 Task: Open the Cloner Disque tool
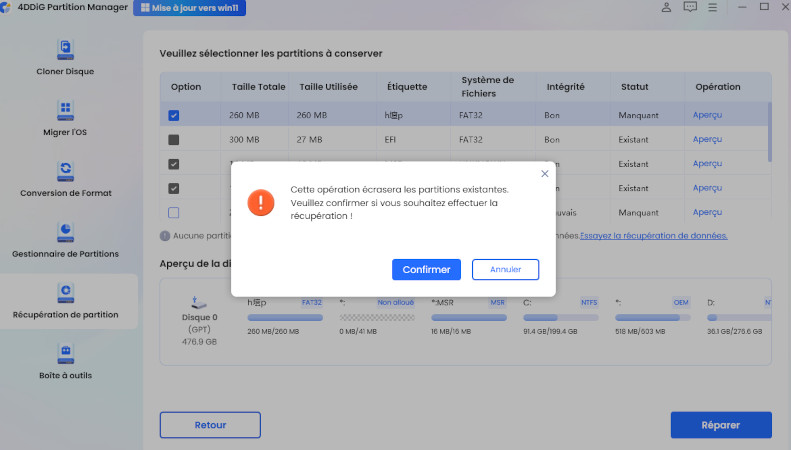point(65,58)
